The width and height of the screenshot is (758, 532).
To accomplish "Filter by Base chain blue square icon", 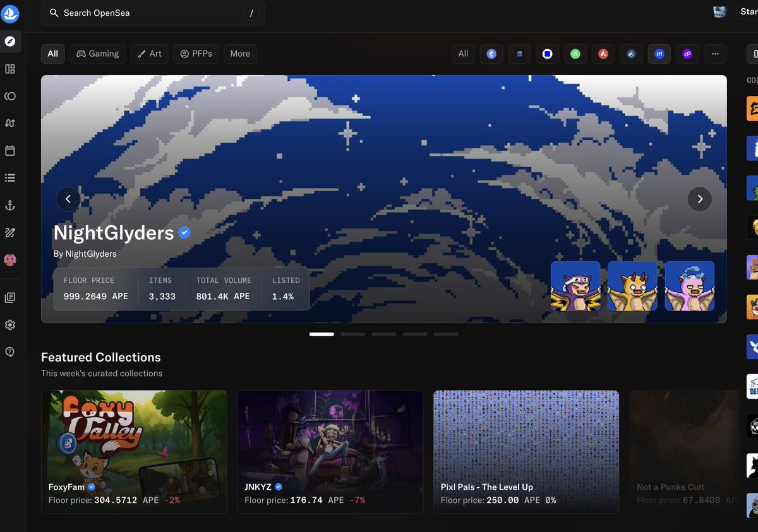I will 547,54.
